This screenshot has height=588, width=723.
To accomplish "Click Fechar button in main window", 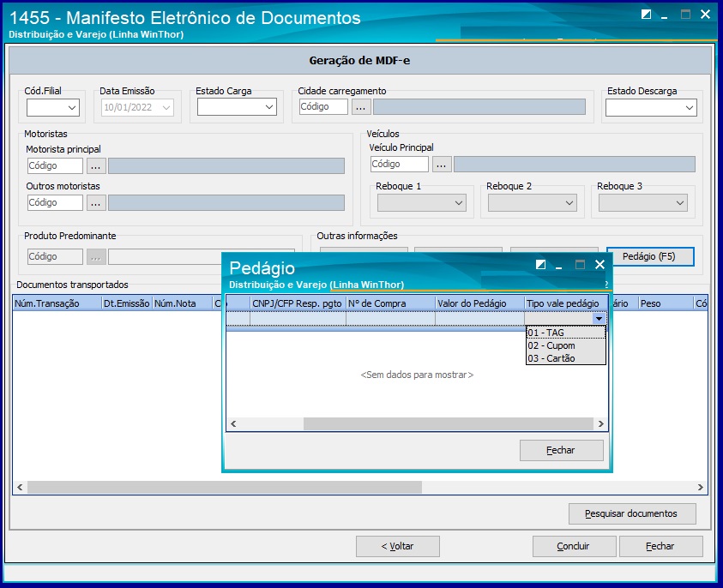I will click(660, 546).
